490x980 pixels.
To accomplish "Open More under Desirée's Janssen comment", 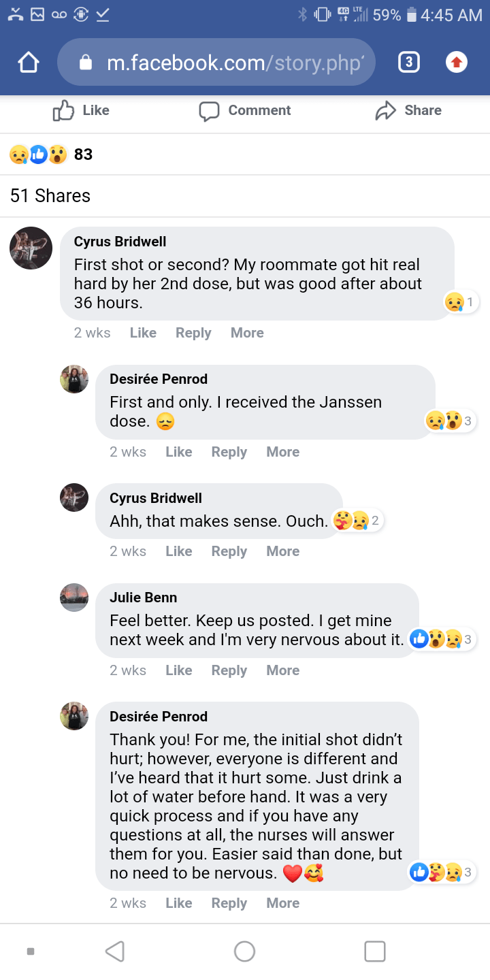I will pyautogui.click(x=282, y=452).
